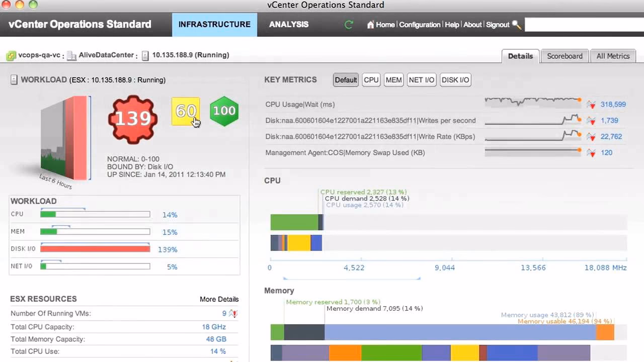Click the Configuration link in the top bar
This screenshot has width=644, height=362.
coord(420,25)
